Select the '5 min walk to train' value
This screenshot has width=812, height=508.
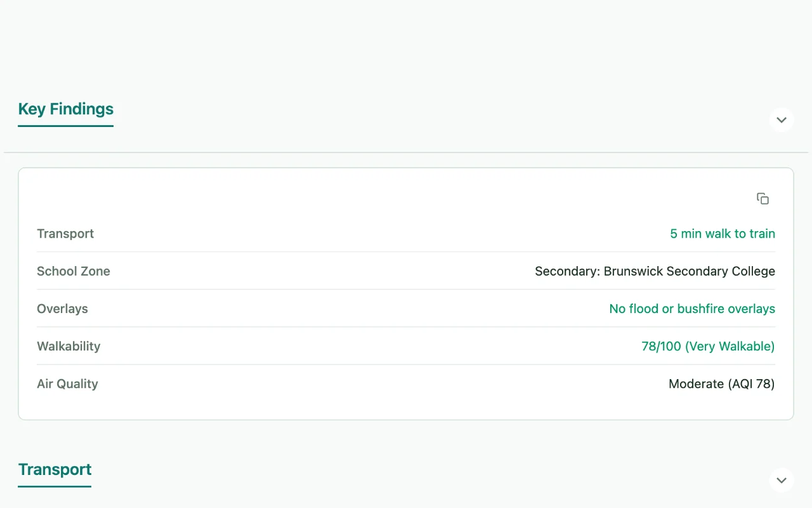(x=723, y=234)
